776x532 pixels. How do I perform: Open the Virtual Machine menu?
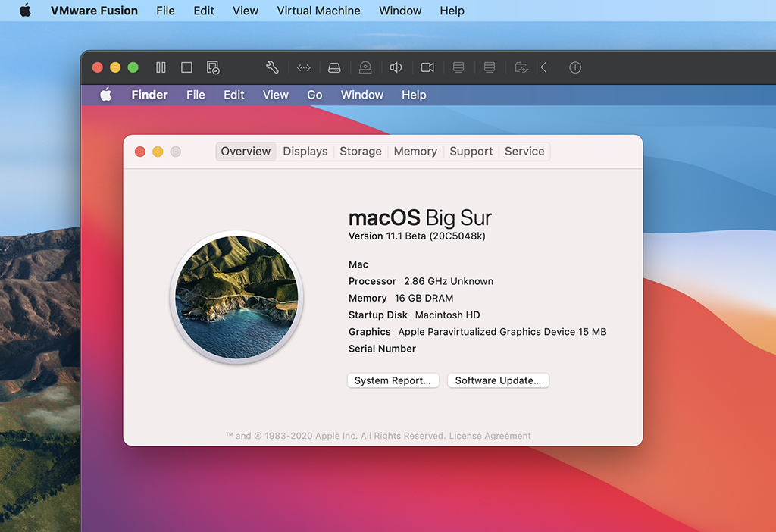pyautogui.click(x=318, y=11)
